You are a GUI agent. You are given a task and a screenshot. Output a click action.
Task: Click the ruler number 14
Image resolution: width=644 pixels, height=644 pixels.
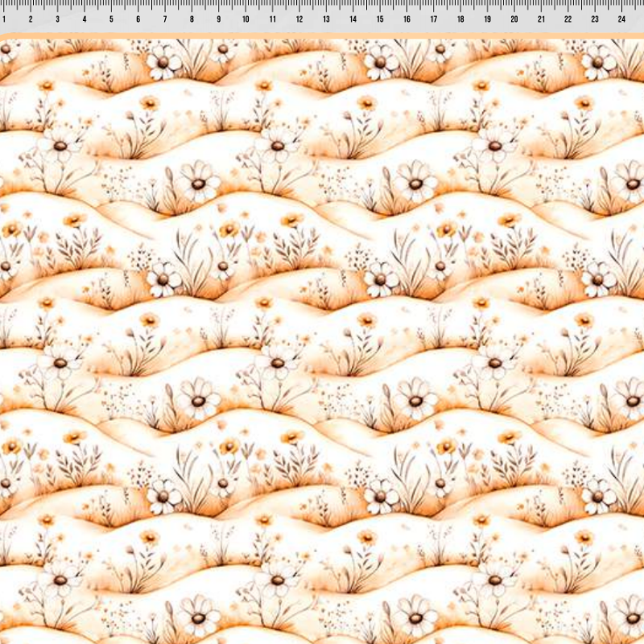pyautogui.click(x=353, y=19)
